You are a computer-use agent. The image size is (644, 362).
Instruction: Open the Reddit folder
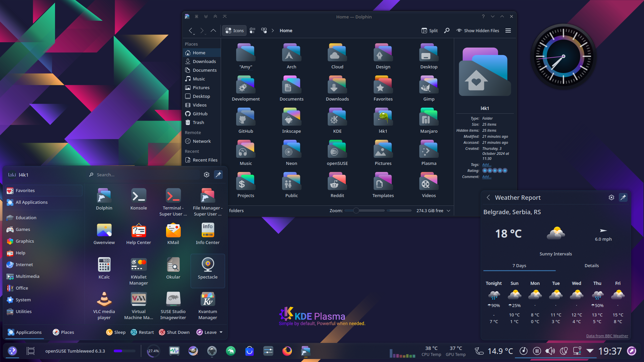[337, 185]
